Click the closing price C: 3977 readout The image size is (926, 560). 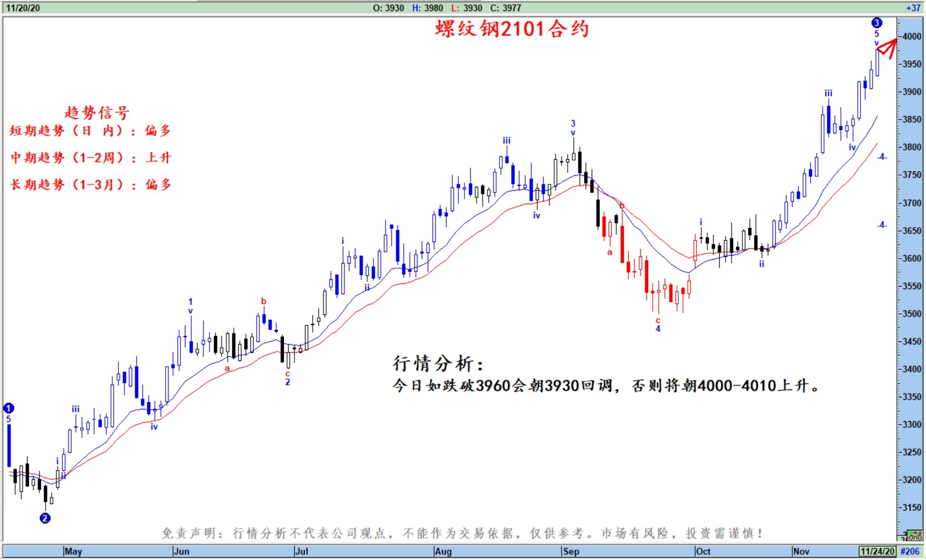click(x=505, y=8)
